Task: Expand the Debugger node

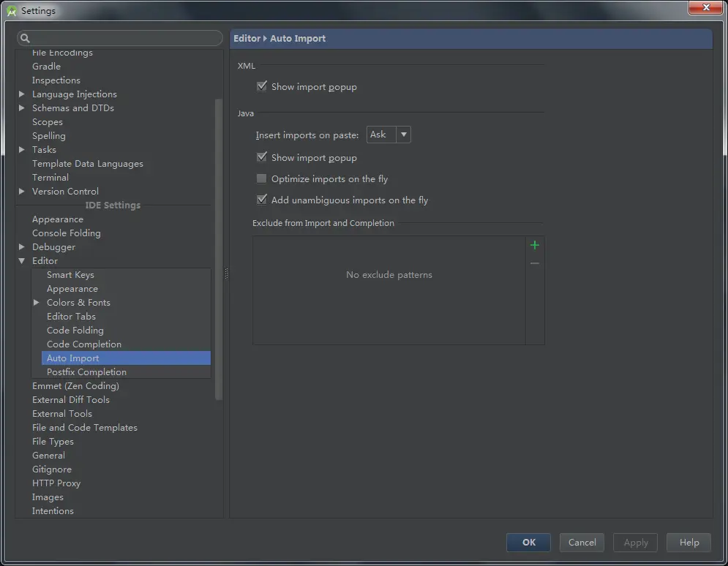Action: (x=22, y=247)
